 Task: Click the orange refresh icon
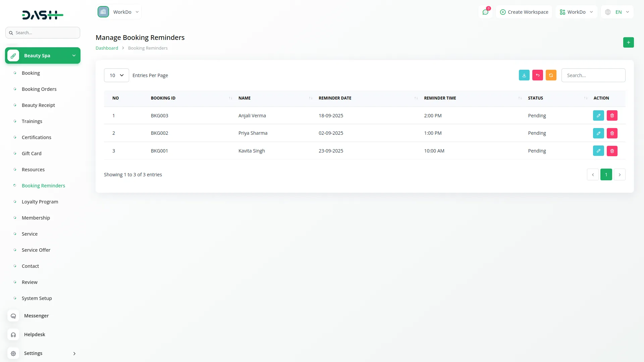tap(551, 75)
